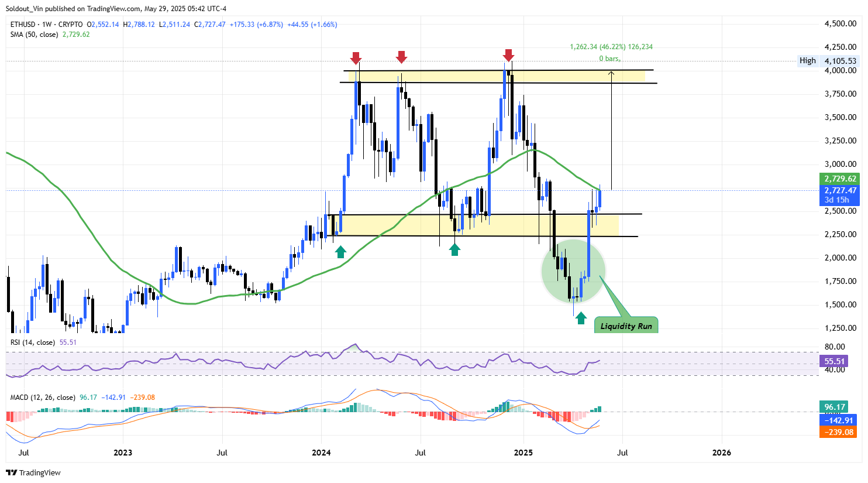The width and height of the screenshot is (868, 483).
Task: Click the High 4,105.53 price label
Action: point(828,61)
